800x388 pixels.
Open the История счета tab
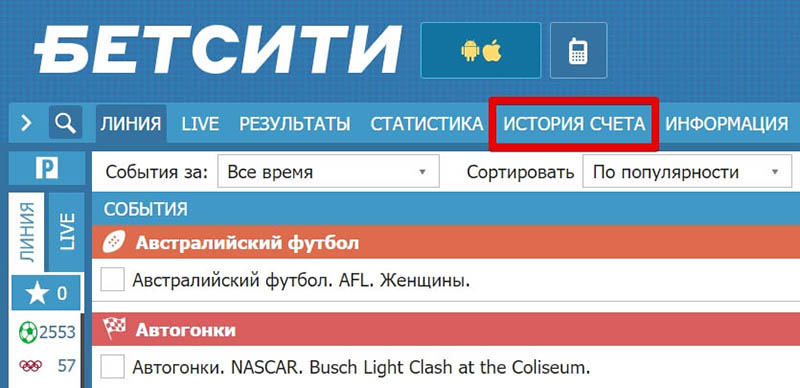[x=574, y=124]
